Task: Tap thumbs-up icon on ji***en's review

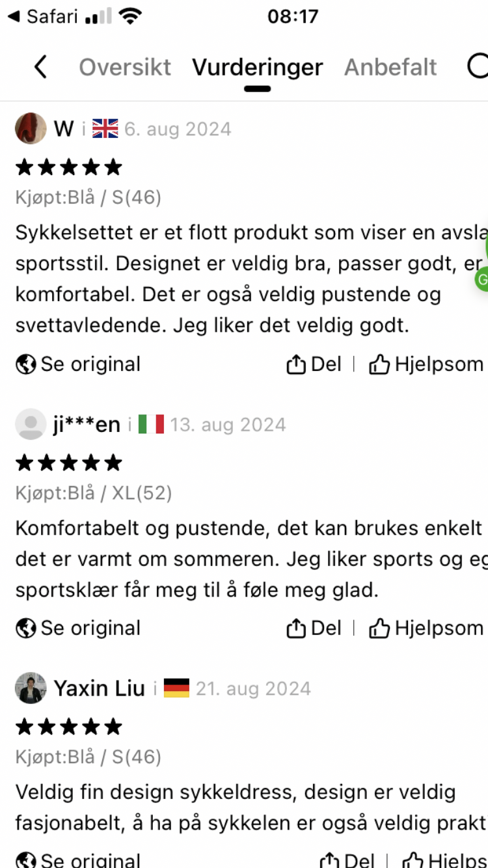Action: [379, 629]
